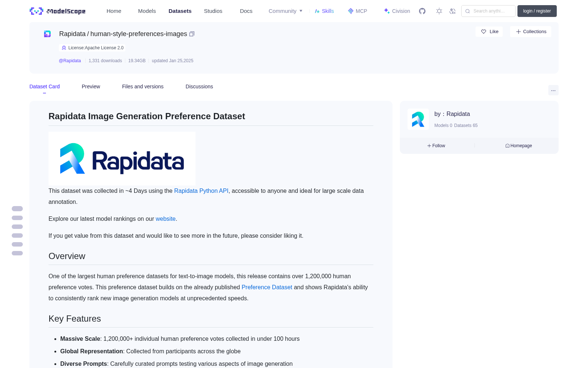Open the @Rapidata author link
The height and width of the screenshot is (368, 588).
point(70,61)
